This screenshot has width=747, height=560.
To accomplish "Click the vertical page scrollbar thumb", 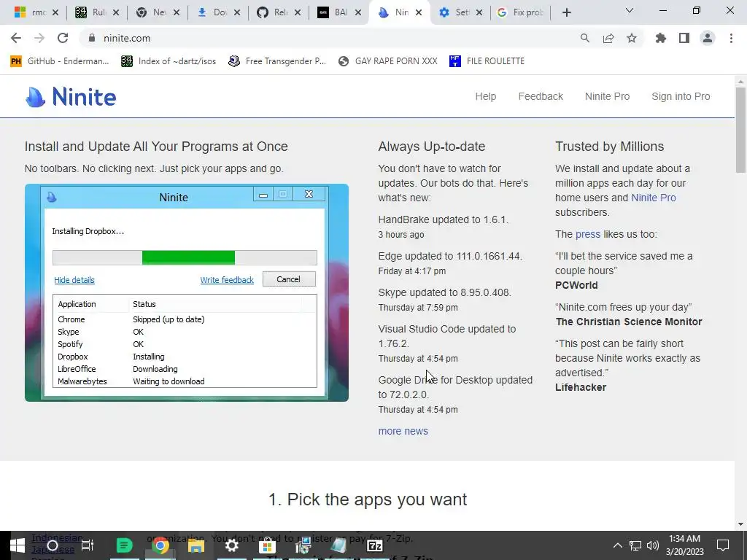I will (740, 130).
